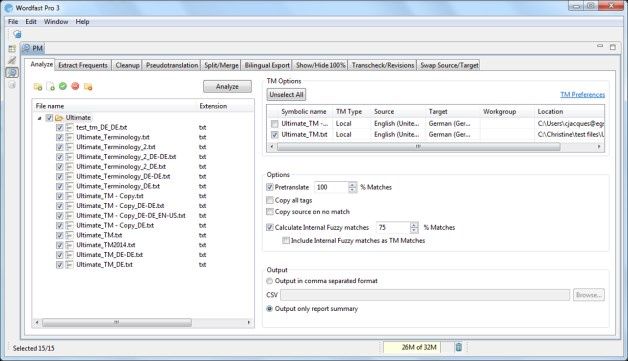Uncheck the Ultimate folder checkbox
The height and width of the screenshot is (361, 628).
(x=49, y=118)
